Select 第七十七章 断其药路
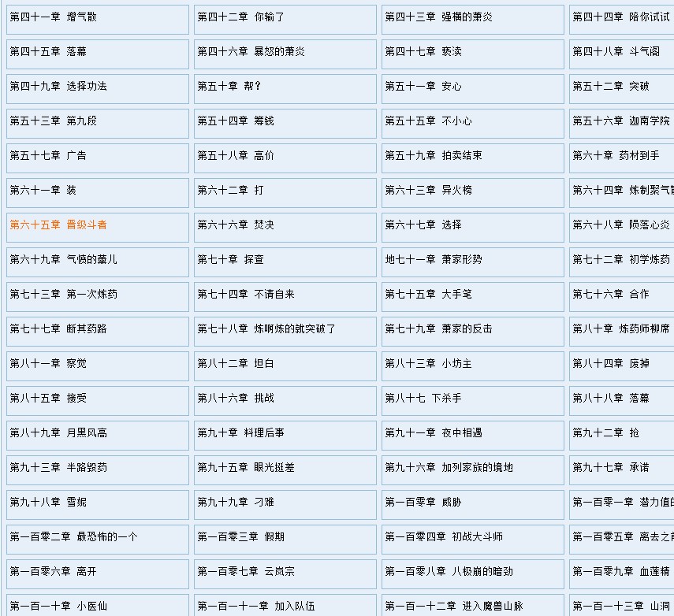 pos(58,329)
